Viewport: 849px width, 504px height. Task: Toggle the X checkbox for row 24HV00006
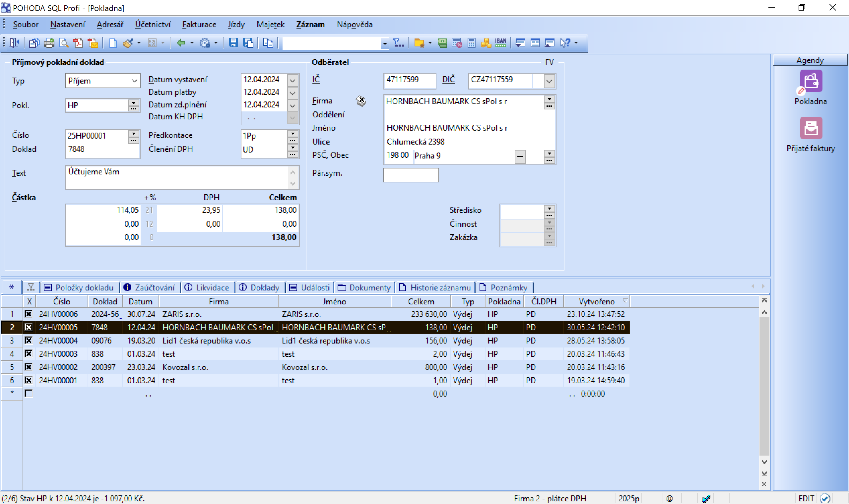tap(29, 314)
